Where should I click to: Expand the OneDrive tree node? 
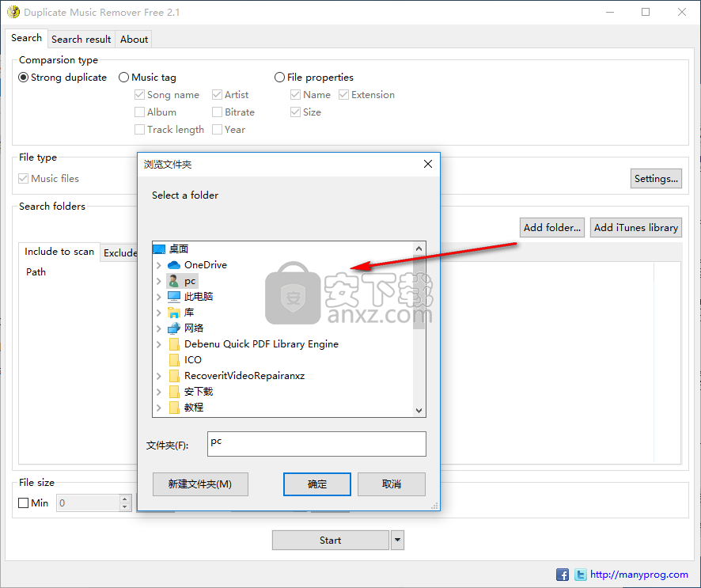(159, 265)
